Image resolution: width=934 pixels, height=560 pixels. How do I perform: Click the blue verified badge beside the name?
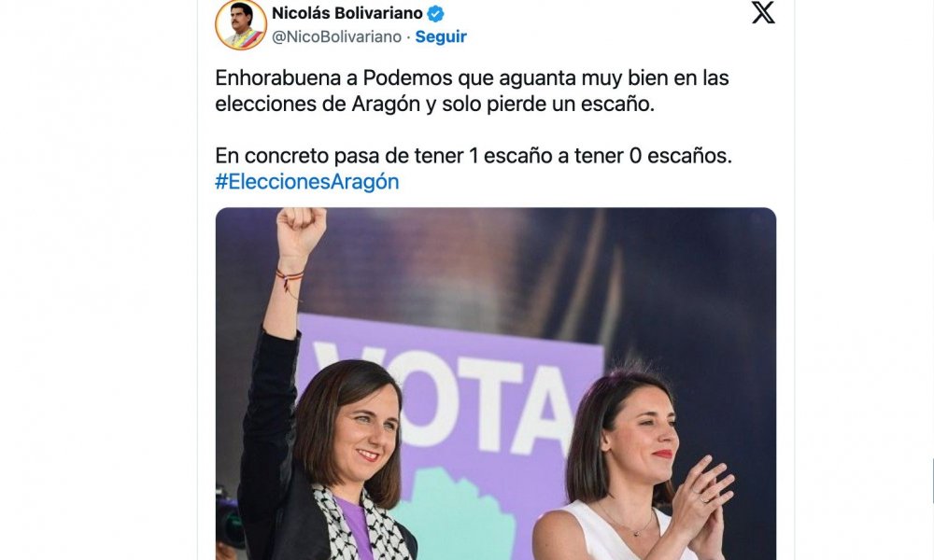436,13
